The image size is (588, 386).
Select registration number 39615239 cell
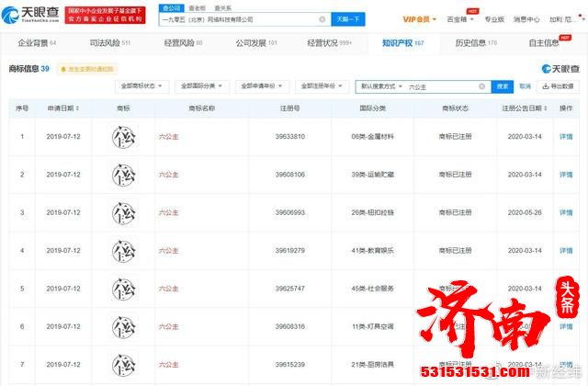coord(290,365)
